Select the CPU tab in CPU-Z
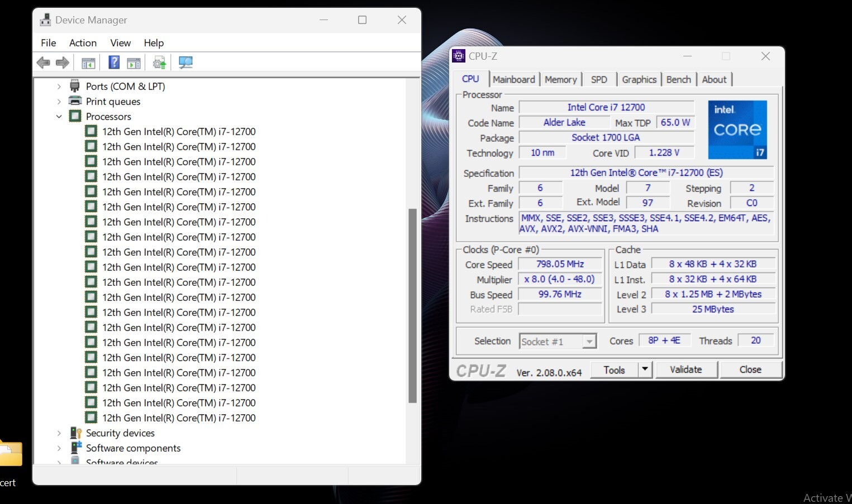 [x=470, y=79]
